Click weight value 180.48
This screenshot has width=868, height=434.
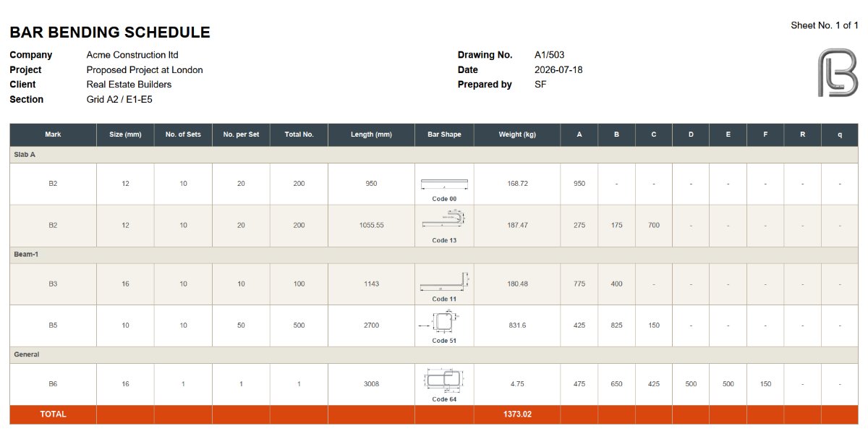[517, 284]
